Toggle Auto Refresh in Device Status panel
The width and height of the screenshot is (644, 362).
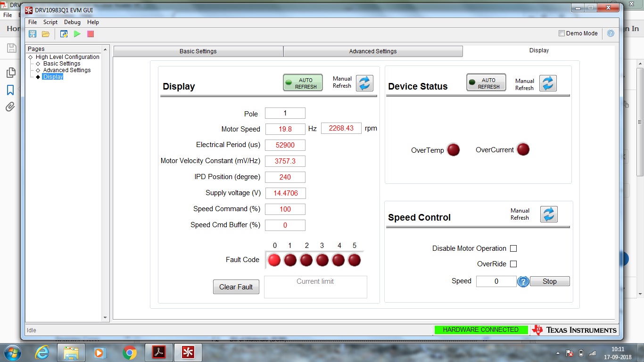(486, 83)
